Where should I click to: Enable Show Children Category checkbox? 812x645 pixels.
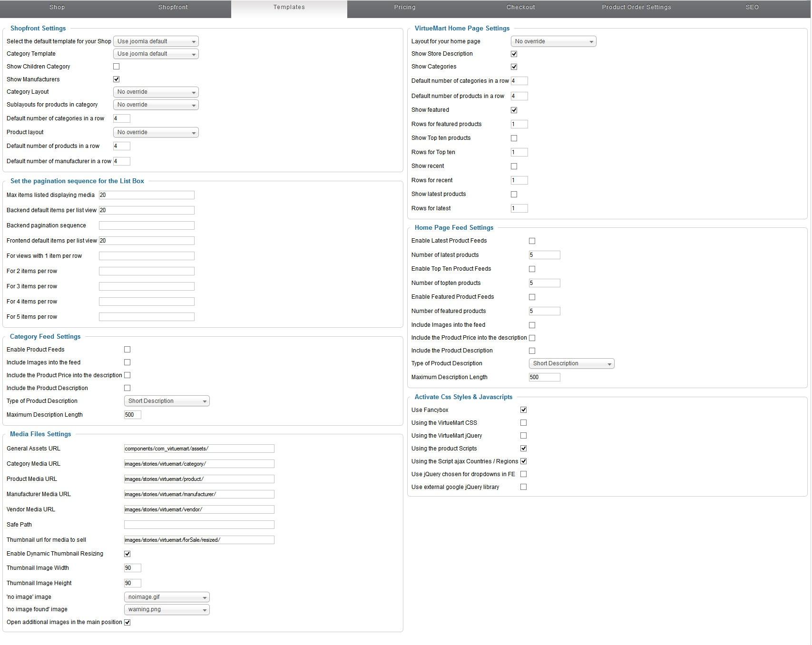[x=117, y=67]
